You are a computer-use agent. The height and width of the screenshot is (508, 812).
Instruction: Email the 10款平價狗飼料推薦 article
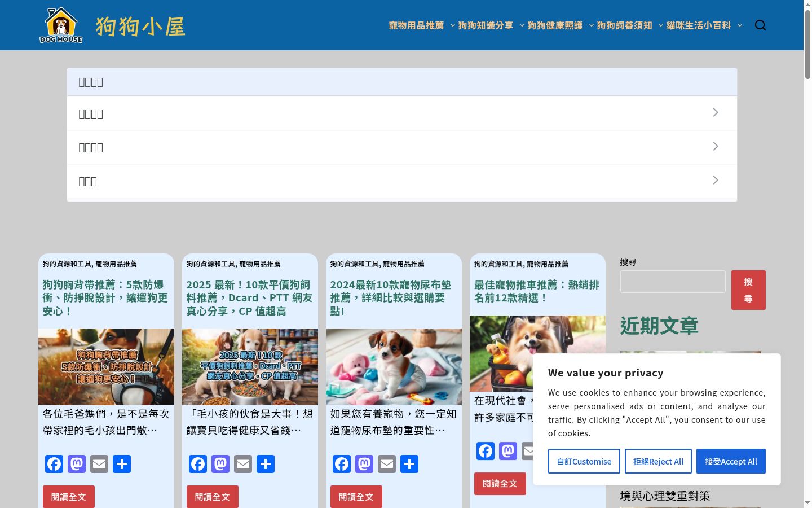click(x=243, y=464)
